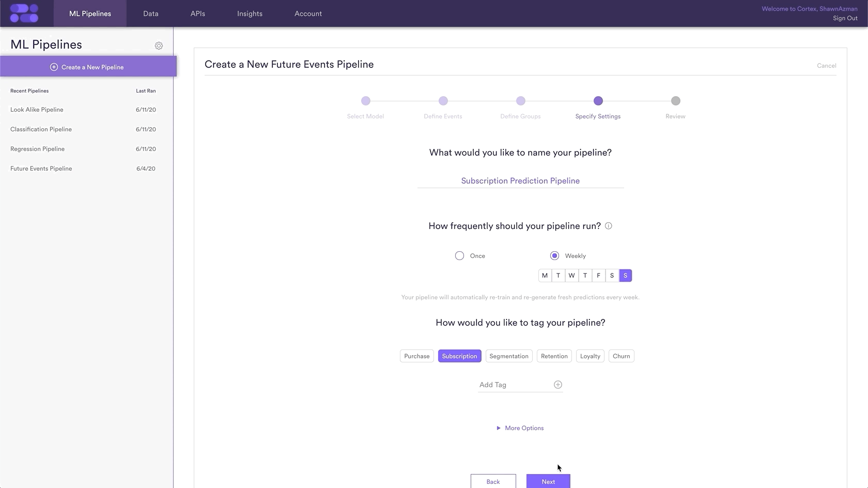Select the Weekly radio button

point(554,256)
